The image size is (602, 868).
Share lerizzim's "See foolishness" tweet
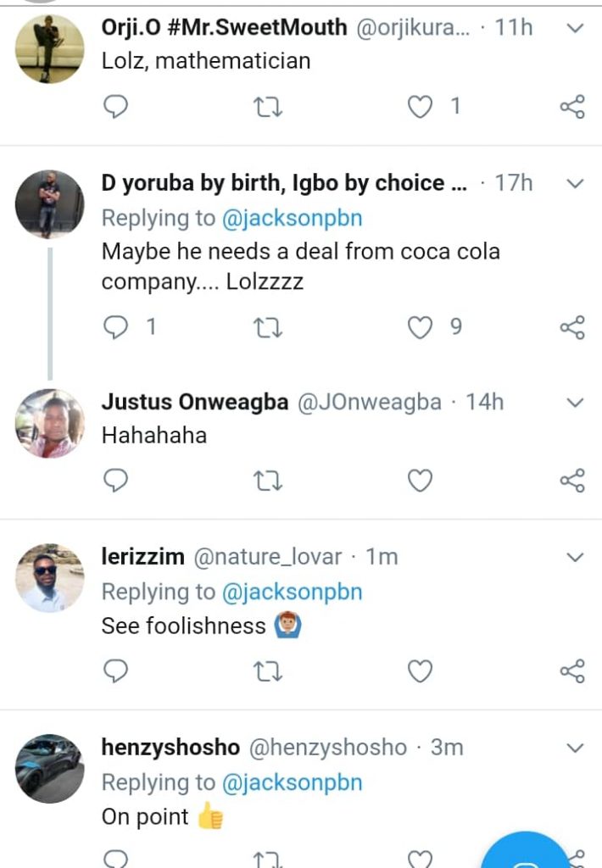[x=572, y=672]
